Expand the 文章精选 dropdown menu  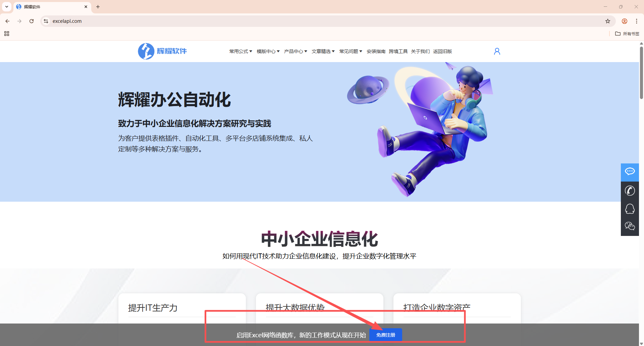click(x=323, y=51)
